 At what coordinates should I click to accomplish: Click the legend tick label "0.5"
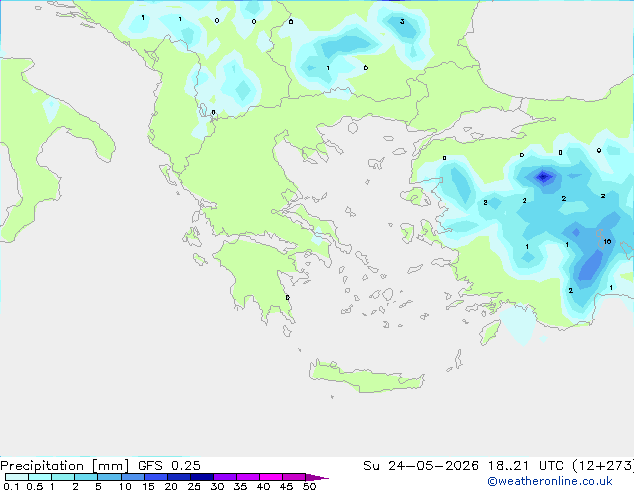point(35,486)
